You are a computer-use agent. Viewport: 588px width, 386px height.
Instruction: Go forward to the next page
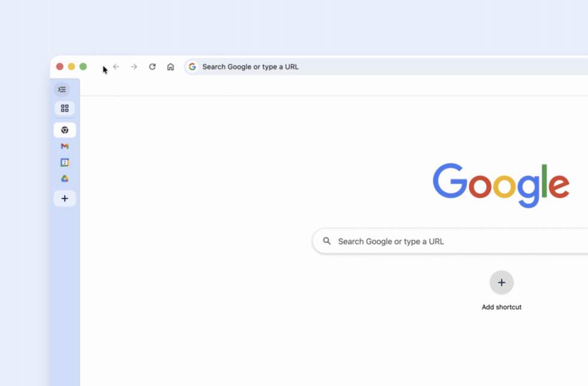pyautogui.click(x=134, y=67)
